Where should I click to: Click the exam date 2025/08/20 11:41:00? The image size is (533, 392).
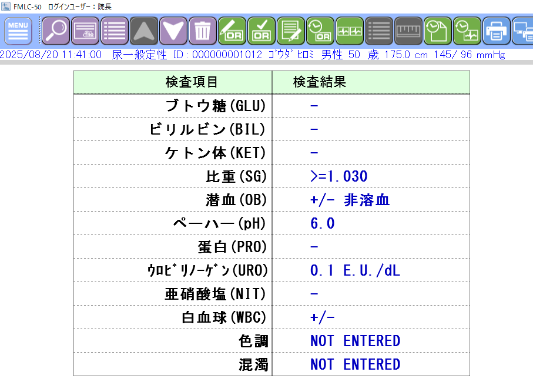[51, 55]
